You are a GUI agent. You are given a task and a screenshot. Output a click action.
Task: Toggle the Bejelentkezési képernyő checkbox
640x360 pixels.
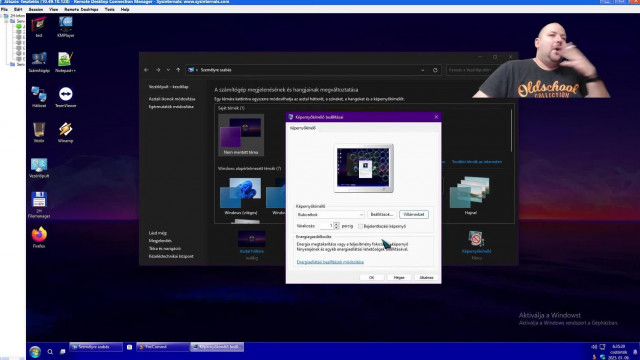[x=360, y=226]
